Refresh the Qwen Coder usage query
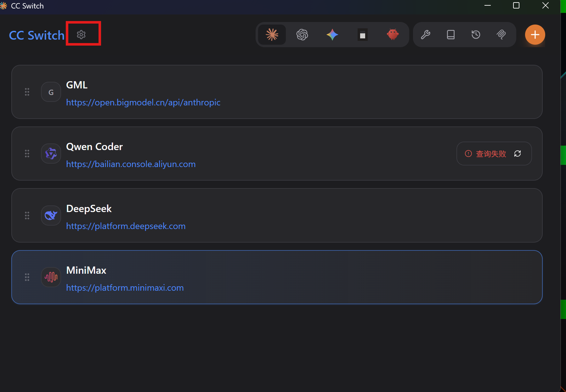This screenshot has width=566, height=392. [x=518, y=154]
